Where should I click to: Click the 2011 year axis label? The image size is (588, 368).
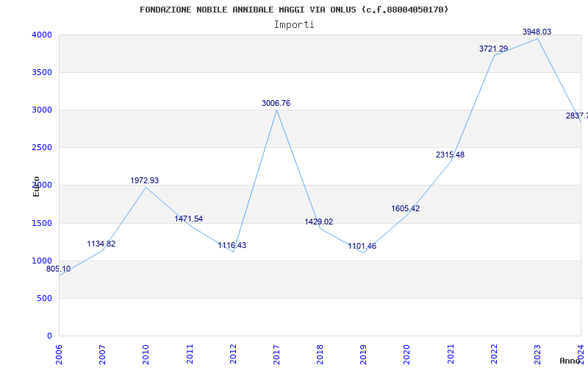[190, 354]
